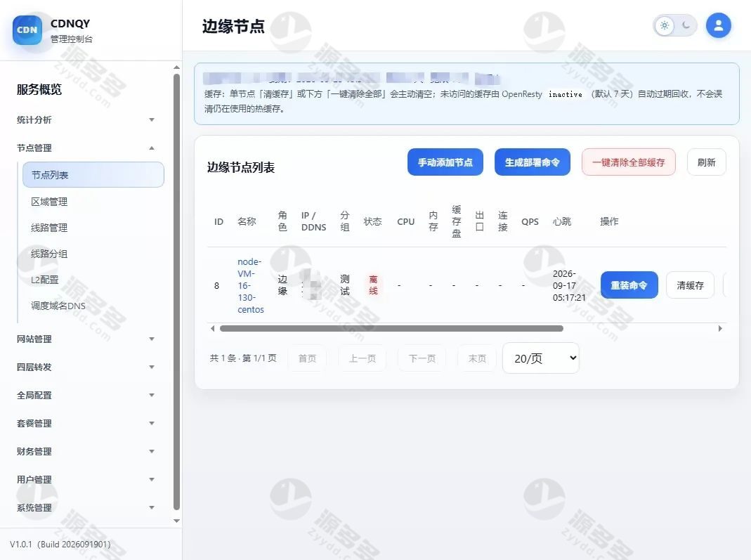Switch to dark theme moon icon

tap(686, 25)
